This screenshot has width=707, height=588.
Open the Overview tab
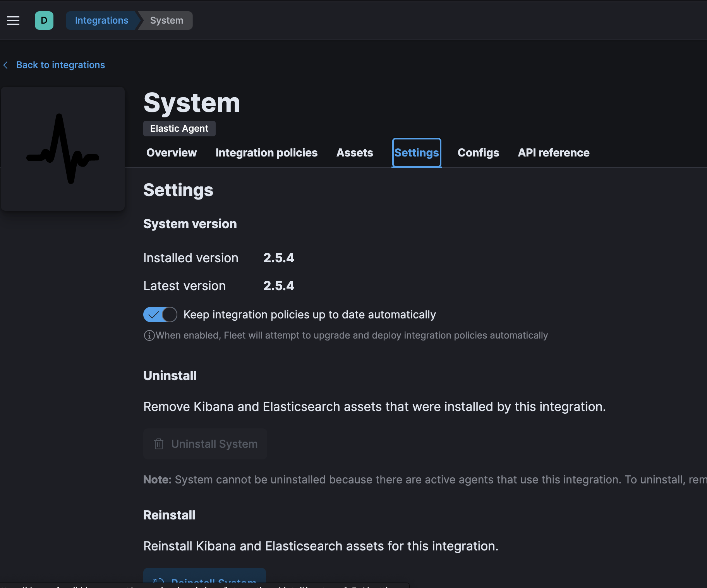(172, 153)
